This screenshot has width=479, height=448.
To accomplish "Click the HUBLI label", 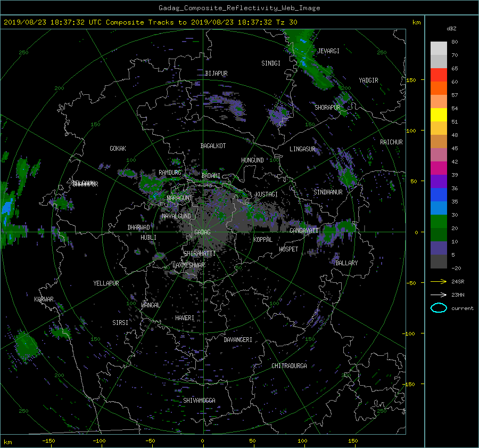I will point(148,238).
